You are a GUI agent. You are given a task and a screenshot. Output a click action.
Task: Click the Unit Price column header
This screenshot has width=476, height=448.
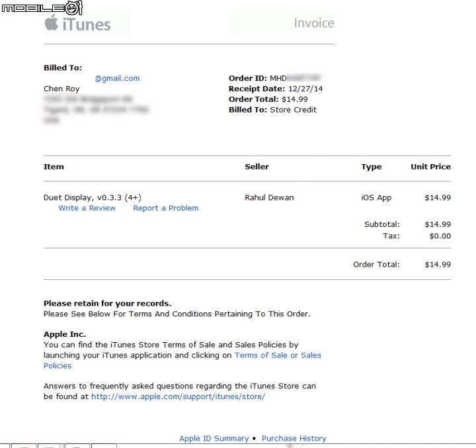[430, 167]
